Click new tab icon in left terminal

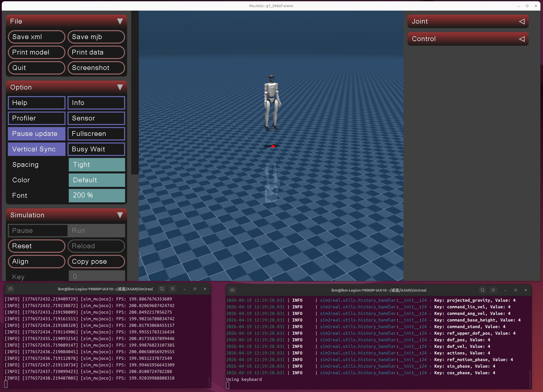pyautogui.click(x=10, y=289)
